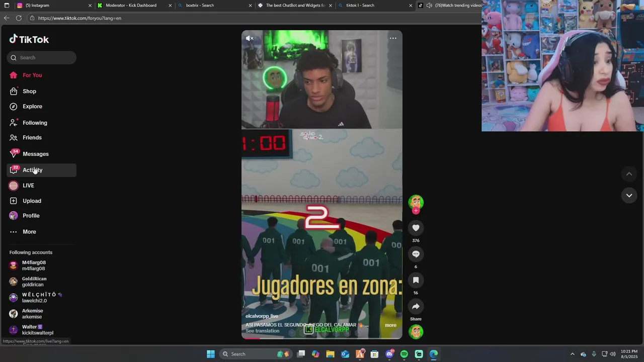Open Outlook from the taskbar
This screenshot has height=362, width=644.
click(345, 354)
